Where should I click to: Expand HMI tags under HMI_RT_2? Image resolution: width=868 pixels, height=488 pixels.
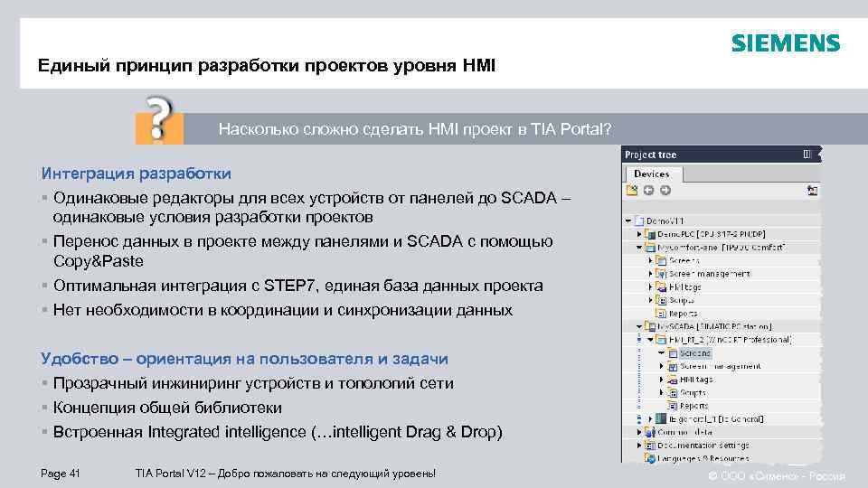click(x=662, y=380)
